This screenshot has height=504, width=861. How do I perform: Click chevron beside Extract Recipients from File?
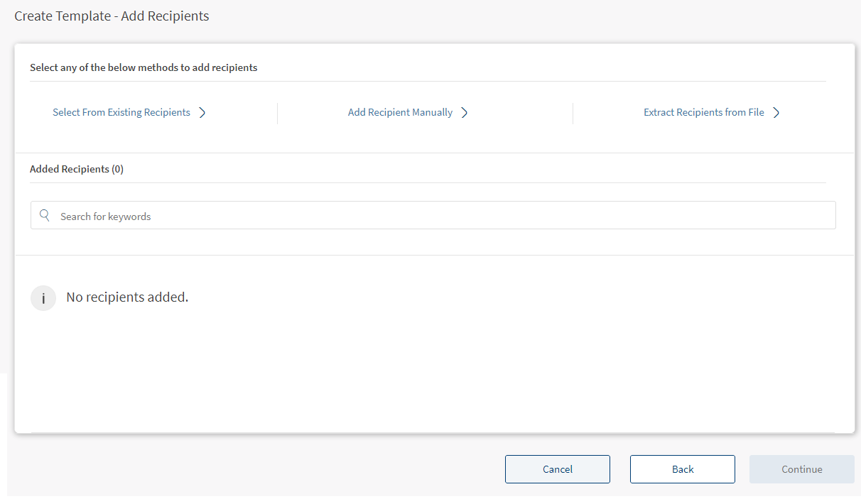[776, 112]
